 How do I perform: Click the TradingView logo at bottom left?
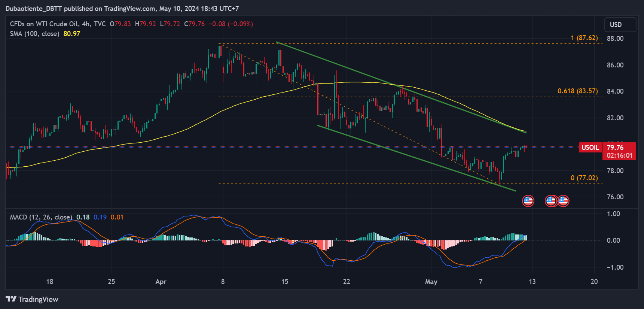pyautogui.click(x=32, y=299)
